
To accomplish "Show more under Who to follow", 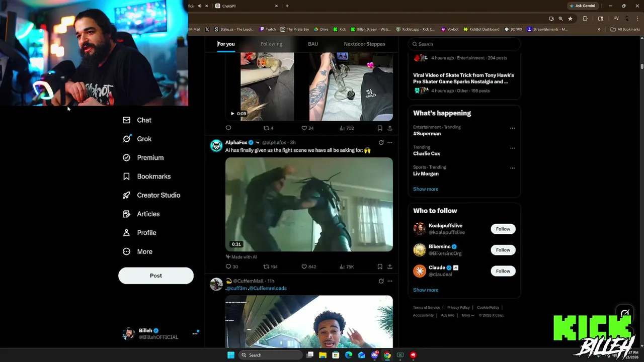I will (x=426, y=290).
